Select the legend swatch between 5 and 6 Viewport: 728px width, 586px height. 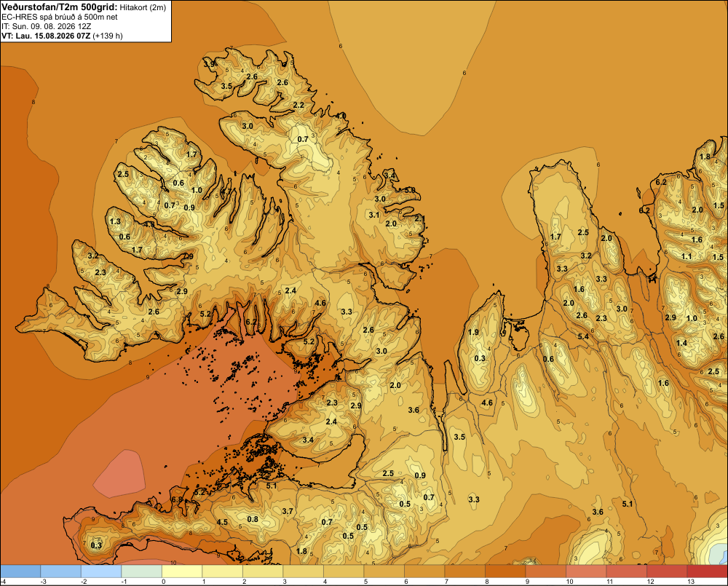coord(384,571)
